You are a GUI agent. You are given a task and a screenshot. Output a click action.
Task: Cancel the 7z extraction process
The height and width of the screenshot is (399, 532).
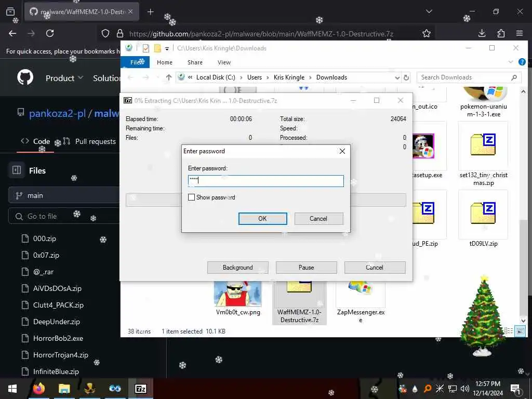[x=375, y=268]
